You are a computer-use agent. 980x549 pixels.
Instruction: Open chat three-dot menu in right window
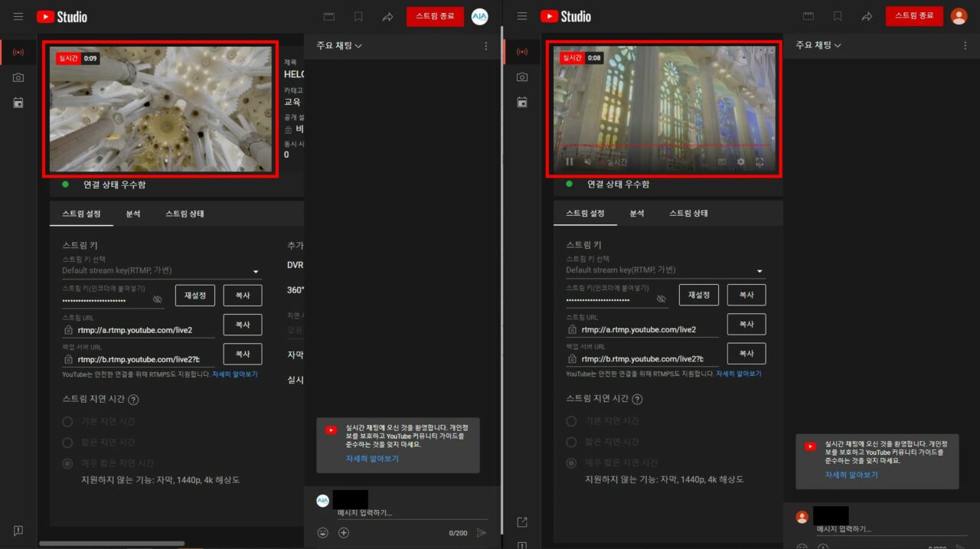tap(965, 46)
